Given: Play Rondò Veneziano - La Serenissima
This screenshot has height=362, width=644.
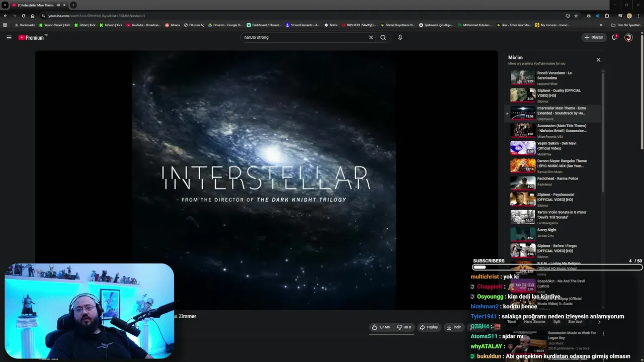Looking at the screenshot, I should pyautogui.click(x=554, y=78).
